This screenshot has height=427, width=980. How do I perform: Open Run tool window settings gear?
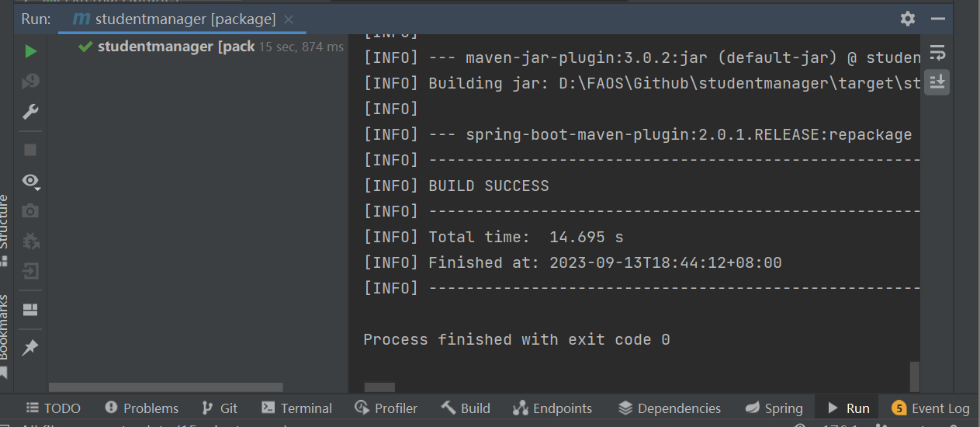(x=908, y=19)
